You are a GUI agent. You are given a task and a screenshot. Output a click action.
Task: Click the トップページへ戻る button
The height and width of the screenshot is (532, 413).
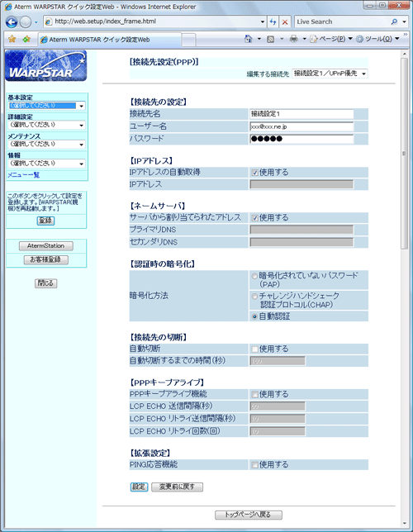(249, 515)
